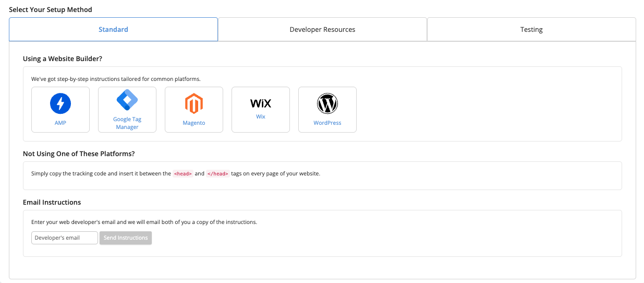
Task: Click the Wix label link
Action: pyautogui.click(x=261, y=116)
